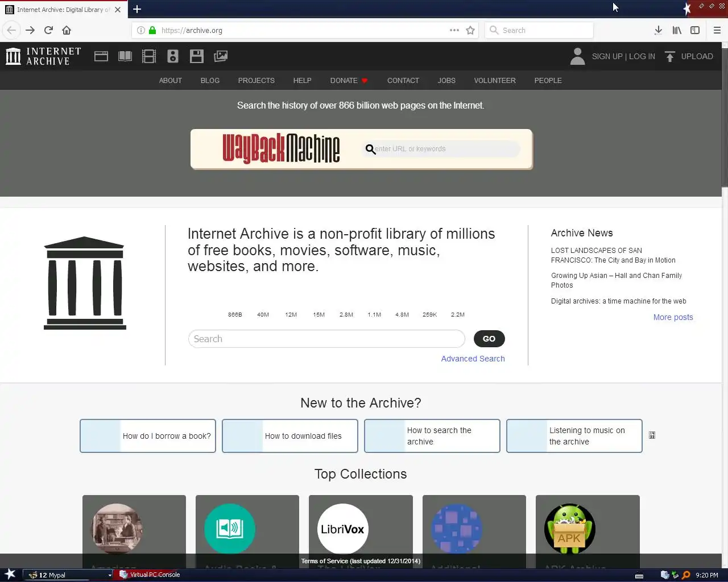Click the taskbar clock 9:20 PM
728x582 pixels.
707,575
